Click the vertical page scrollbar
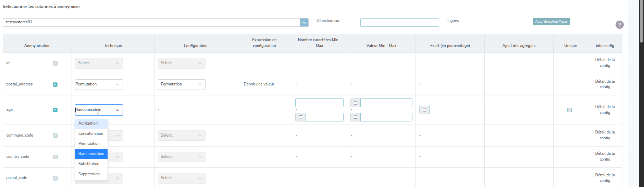 641,21
